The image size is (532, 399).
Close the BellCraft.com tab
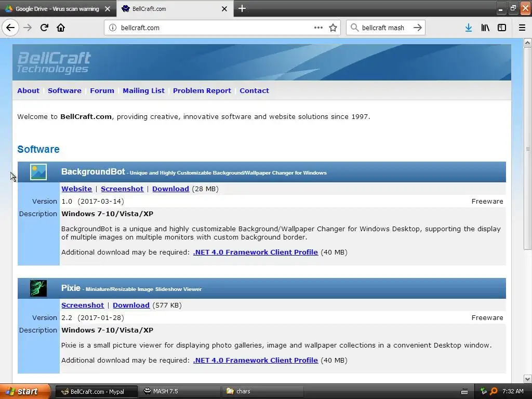224,9
